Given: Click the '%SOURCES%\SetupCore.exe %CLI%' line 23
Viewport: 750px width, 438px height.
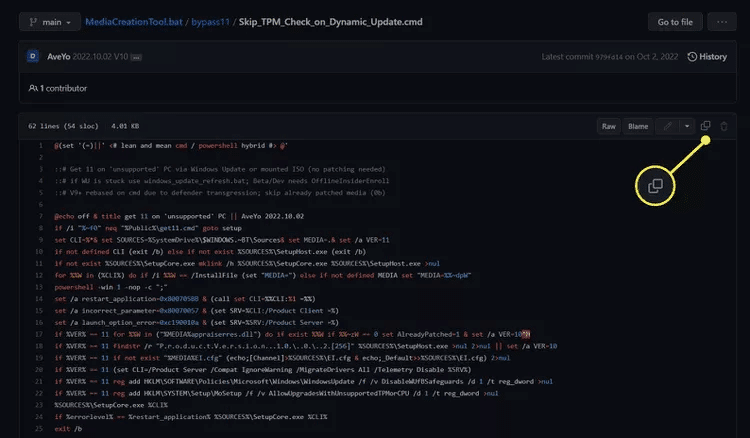Looking at the screenshot, I should tap(111, 405).
